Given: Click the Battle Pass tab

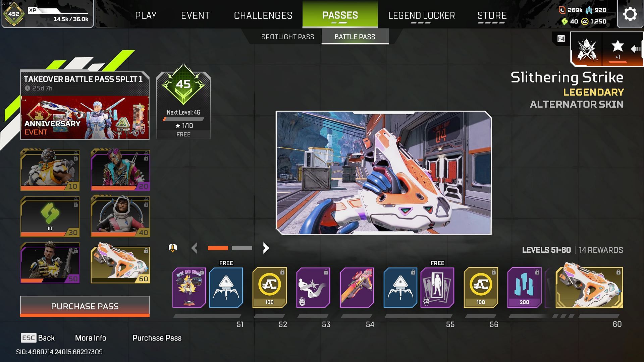Looking at the screenshot, I should (354, 37).
